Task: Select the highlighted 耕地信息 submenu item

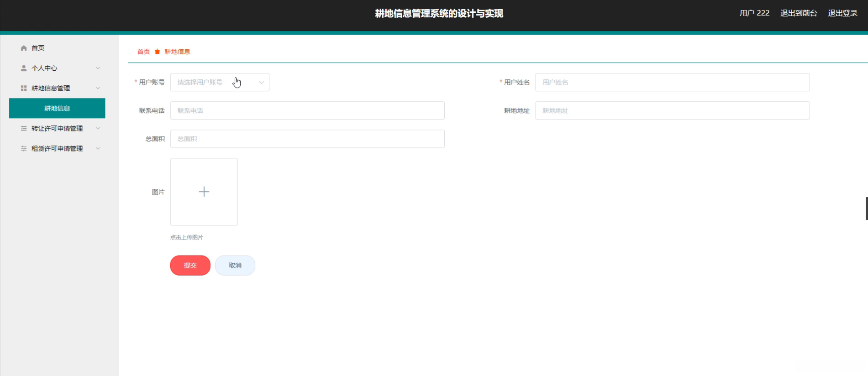Action: [x=57, y=108]
